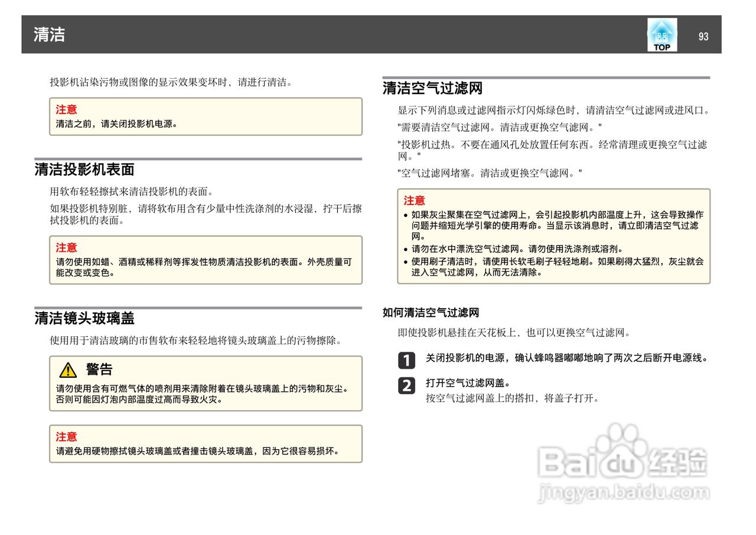This screenshot has height=535, width=756.
Task: Click the 打开空气过滤网盖 step text
Action: pyautogui.click(x=468, y=383)
